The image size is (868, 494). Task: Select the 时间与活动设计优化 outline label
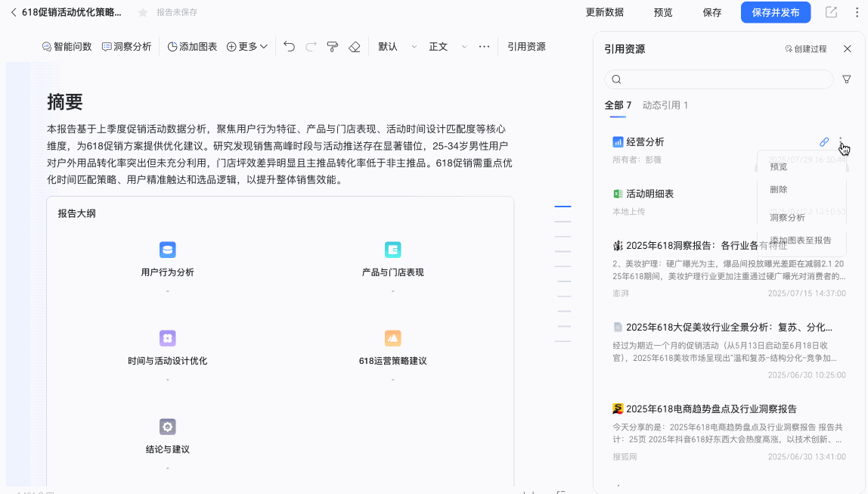167,361
